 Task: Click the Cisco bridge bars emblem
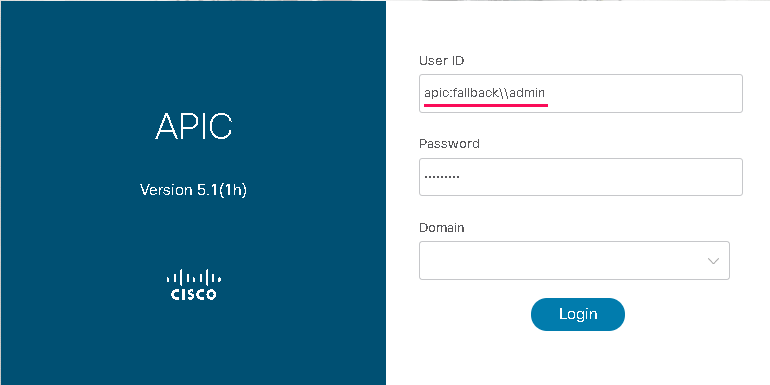(x=193, y=277)
